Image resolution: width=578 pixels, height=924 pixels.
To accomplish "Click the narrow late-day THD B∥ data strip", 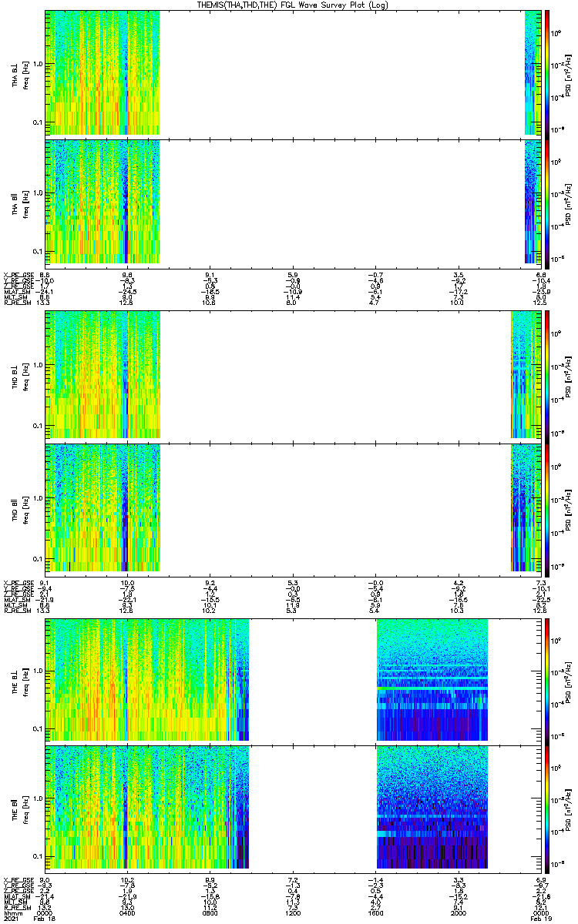I will coord(526,506).
